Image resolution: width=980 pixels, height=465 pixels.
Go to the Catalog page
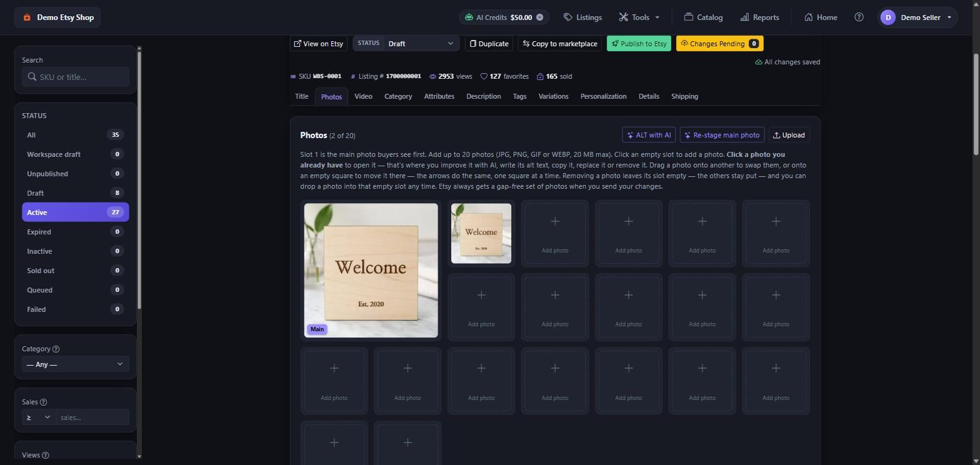pyautogui.click(x=703, y=17)
